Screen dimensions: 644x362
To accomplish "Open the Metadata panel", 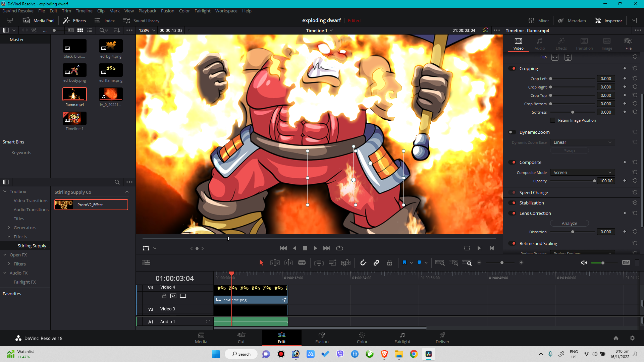I will (572, 20).
